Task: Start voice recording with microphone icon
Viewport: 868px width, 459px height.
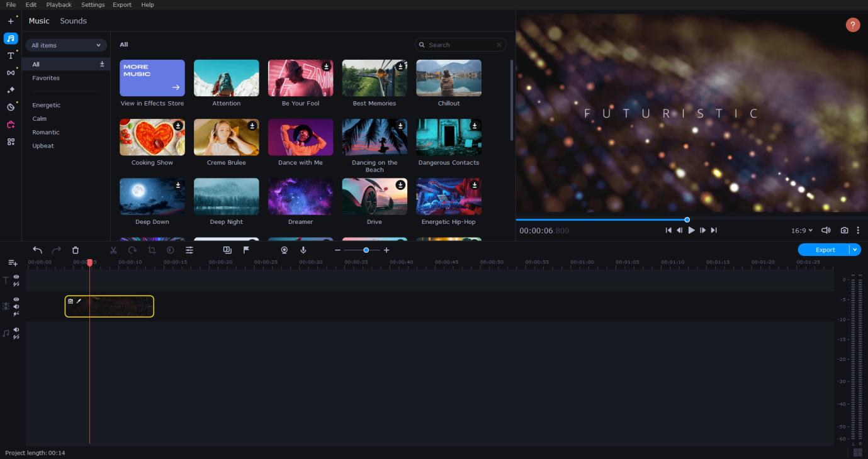Action: tap(303, 250)
